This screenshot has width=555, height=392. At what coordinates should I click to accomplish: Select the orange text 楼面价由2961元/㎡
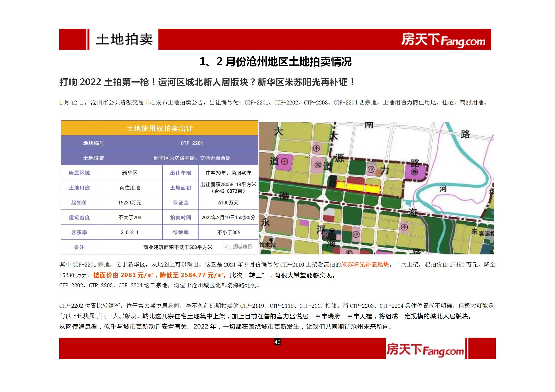click(123, 275)
